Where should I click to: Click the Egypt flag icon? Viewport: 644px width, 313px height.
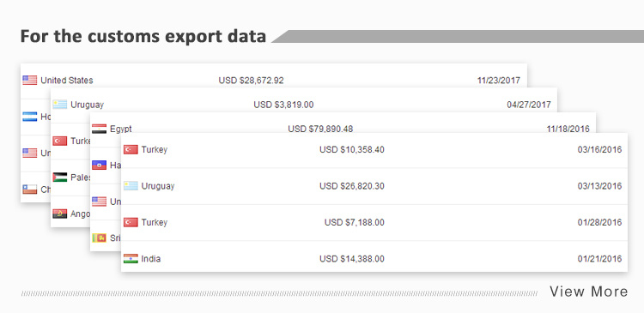tap(99, 129)
